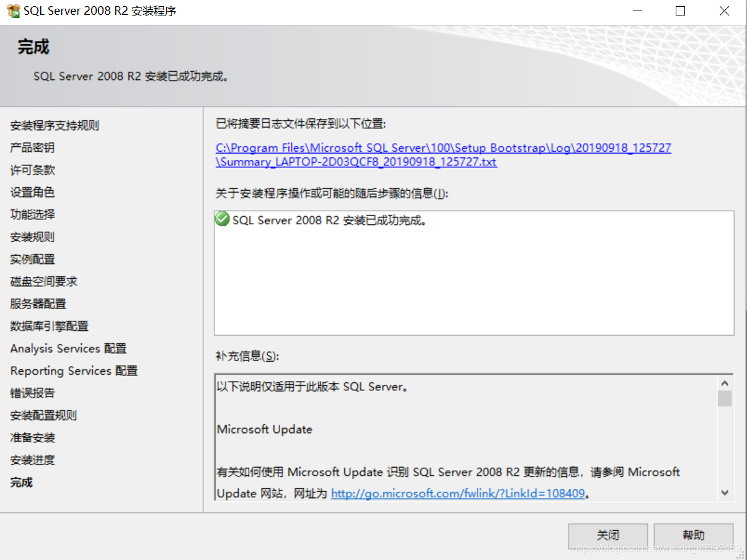This screenshot has width=747, height=560.
Task: Select the 错误报告 step
Action: coord(32,393)
